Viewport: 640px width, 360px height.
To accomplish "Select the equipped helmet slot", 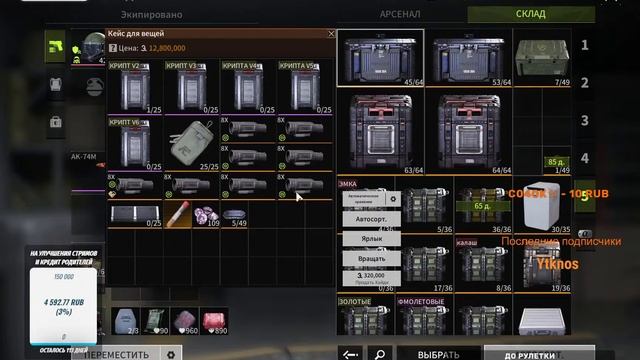I will [x=89, y=47].
